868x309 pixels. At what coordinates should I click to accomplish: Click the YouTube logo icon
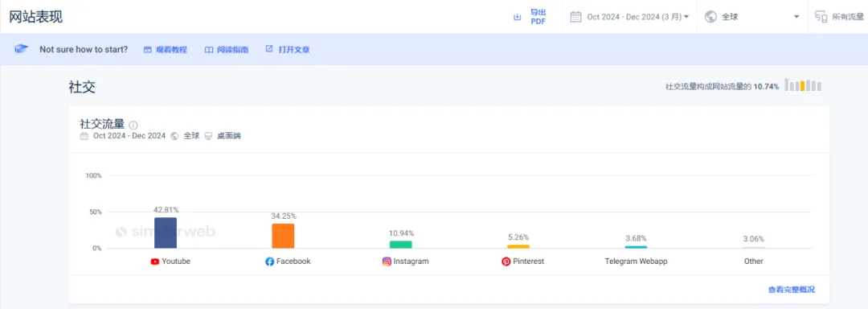pyautogui.click(x=155, y=262)
